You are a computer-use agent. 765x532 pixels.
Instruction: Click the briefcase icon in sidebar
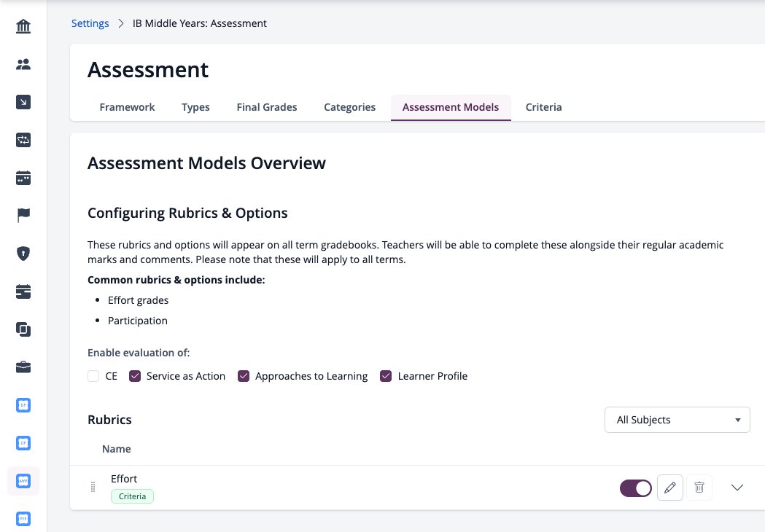pos(23,367)
